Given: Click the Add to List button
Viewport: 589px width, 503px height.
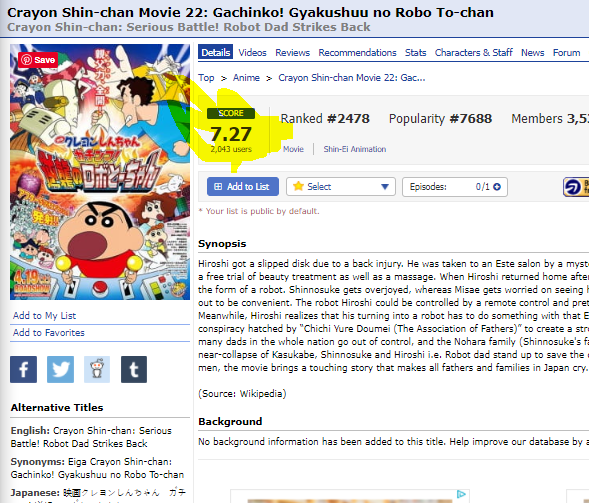Looking at the screenshot, I should coord(243,187).
